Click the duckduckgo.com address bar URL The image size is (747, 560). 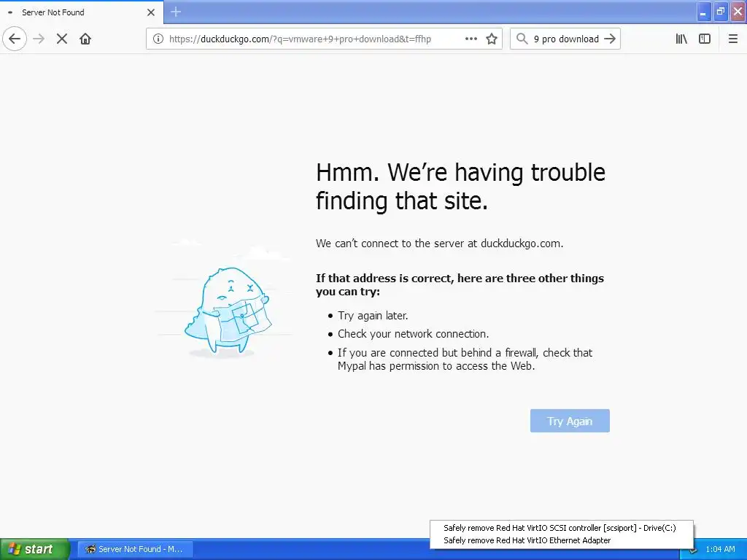[x=300, y=39]
